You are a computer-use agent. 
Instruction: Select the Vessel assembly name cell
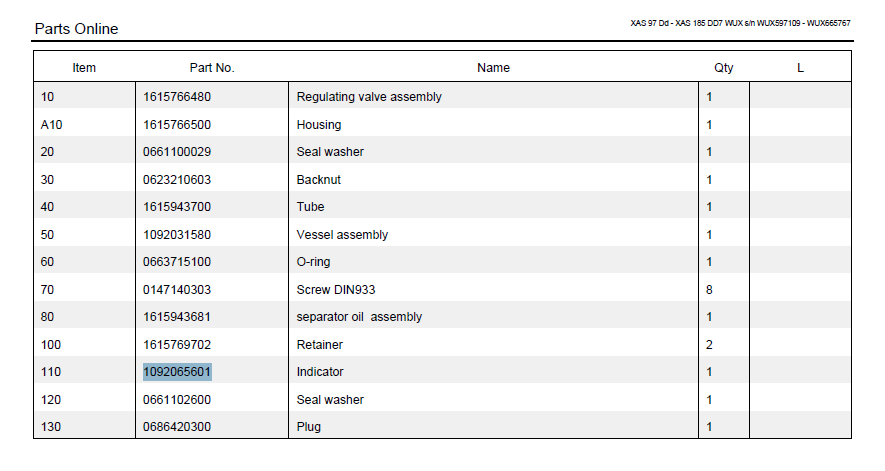click(342, 235)
